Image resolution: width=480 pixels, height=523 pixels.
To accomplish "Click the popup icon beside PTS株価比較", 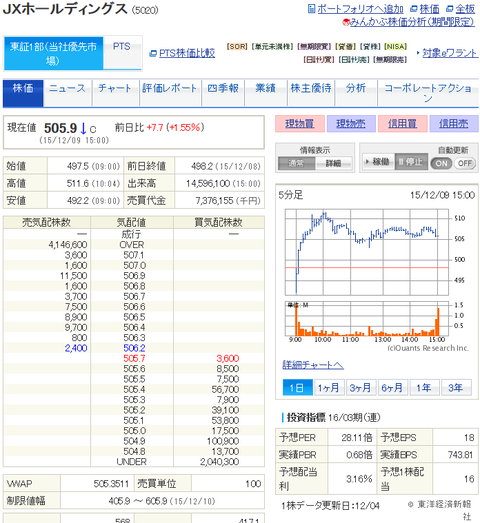I will (x=153, y=53).
